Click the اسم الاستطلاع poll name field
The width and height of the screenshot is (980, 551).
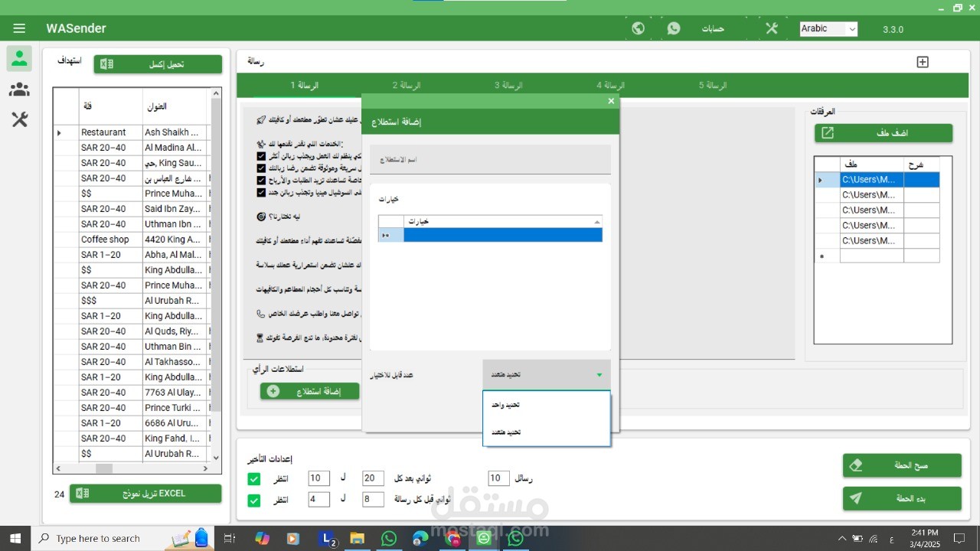coord(490,160)
